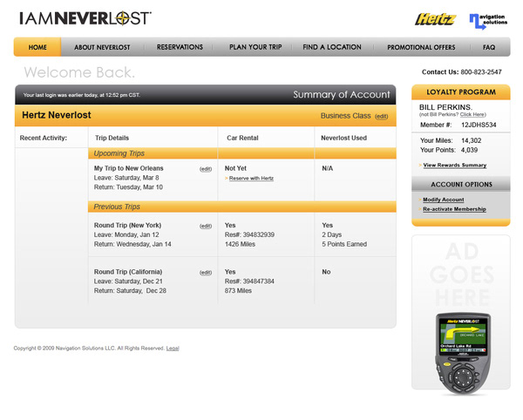
Task: Click the Loyalty Program panel header
Action: pyautogui.click(x=460, y=92)
